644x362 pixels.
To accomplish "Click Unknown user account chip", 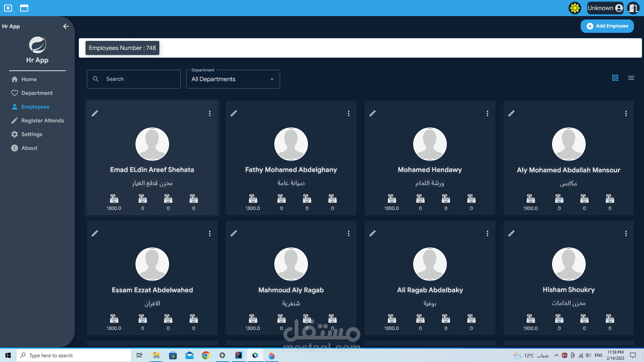I will [605, 8].
